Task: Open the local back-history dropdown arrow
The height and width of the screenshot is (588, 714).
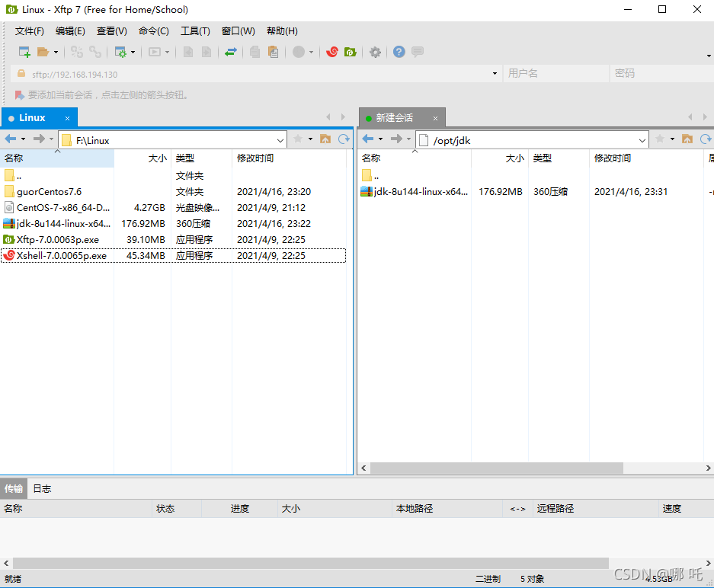Action: [23, 139]
